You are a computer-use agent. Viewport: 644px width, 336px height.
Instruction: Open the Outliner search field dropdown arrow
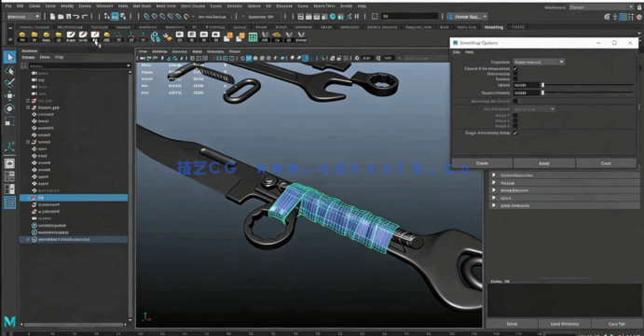point(128,66)
